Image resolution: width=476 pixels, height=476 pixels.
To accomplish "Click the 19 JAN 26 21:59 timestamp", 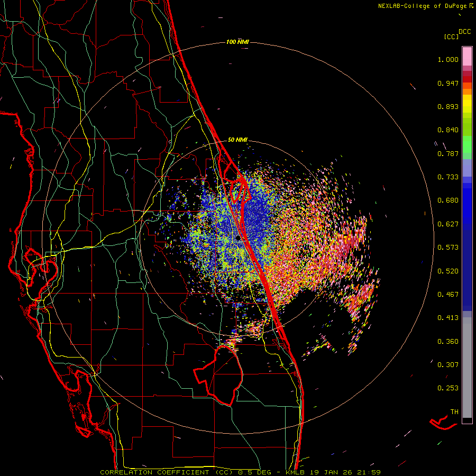I will 345,472.
